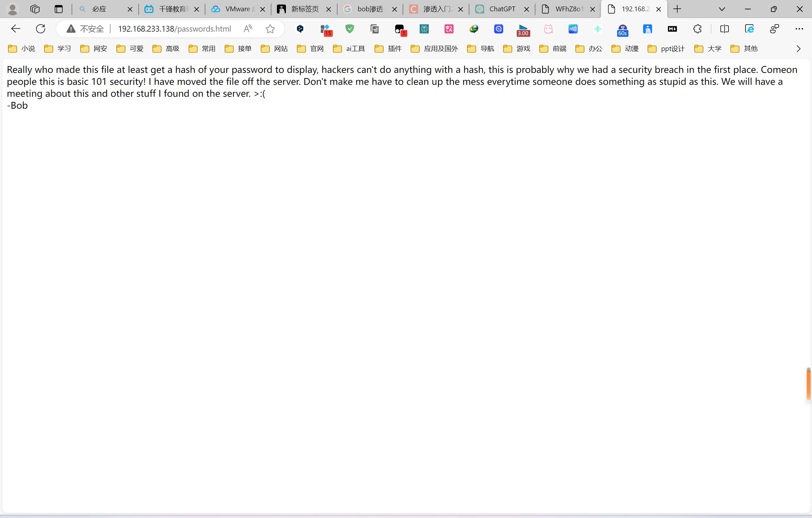Click the address bar URL field

pyautogui.click(x=174, y=29)
